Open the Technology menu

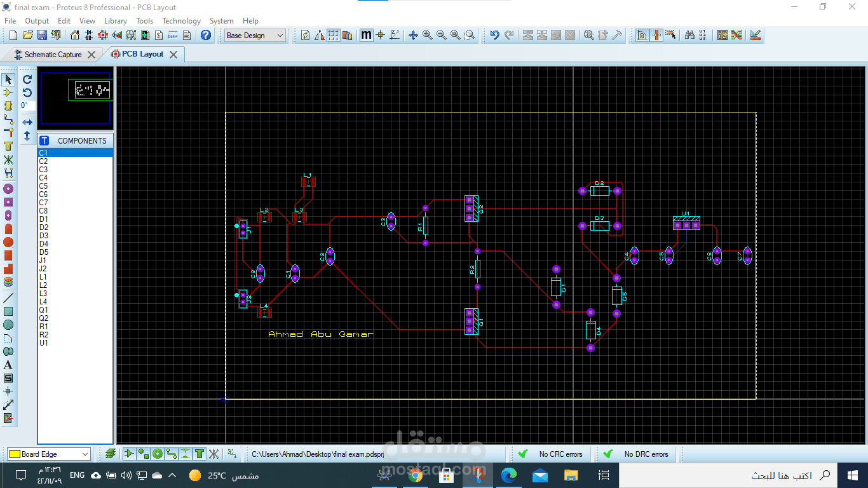[x=181, y=21]
